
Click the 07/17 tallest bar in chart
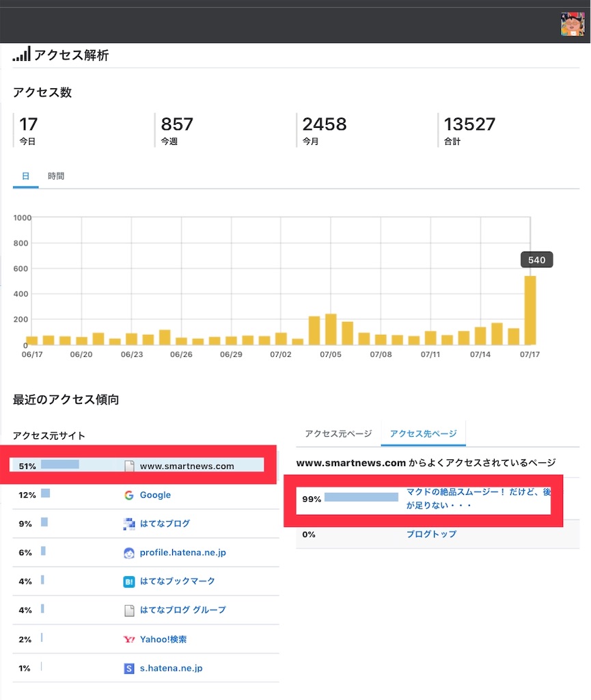530,310
